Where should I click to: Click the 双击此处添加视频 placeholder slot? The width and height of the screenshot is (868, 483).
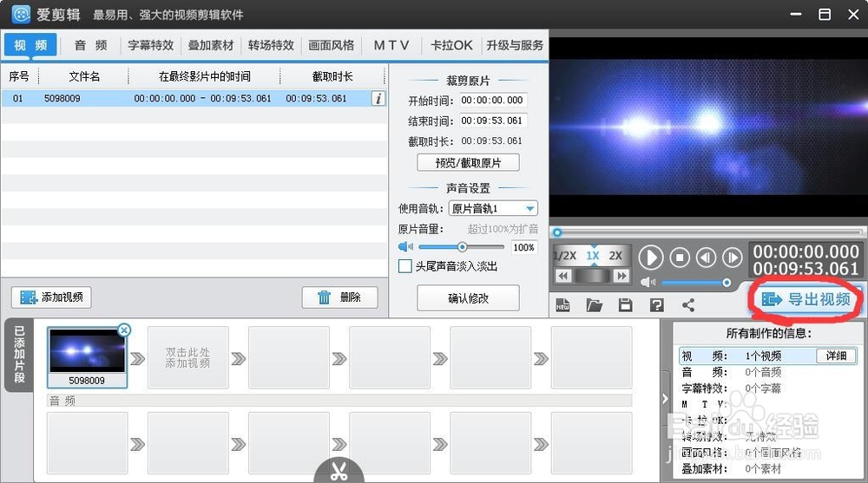(188, 357)
